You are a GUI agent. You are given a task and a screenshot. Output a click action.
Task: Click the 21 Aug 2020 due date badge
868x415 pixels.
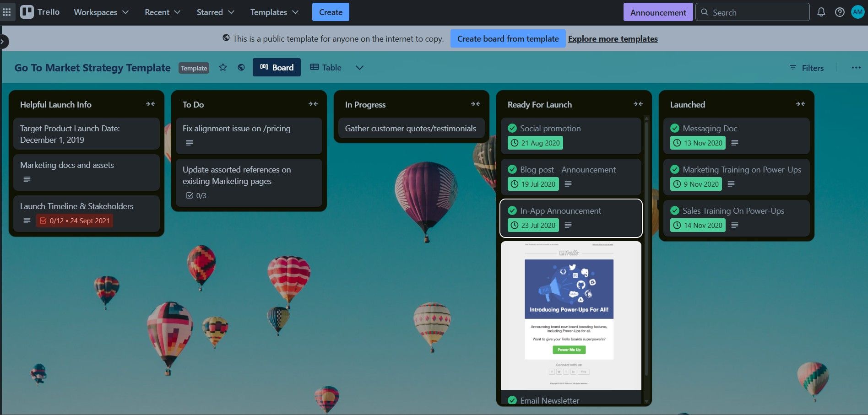click(535, 143)
